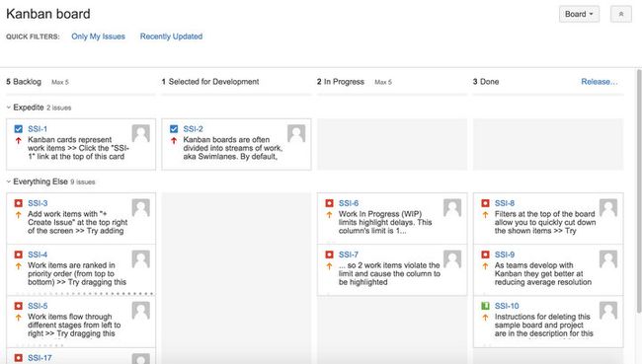The height and width of the screenshot is (364, 642).
Task: Open issue SSI-1 link
Action: [38, 129]
